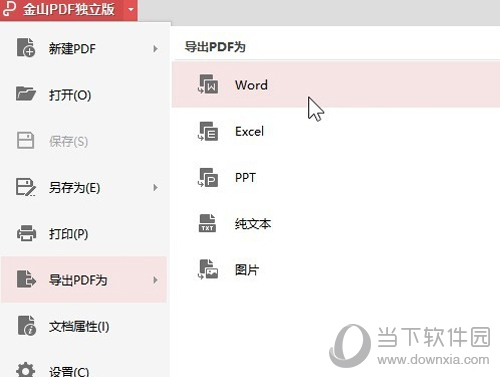
Task: Click the 打开 folder icon
Action: 26,94
